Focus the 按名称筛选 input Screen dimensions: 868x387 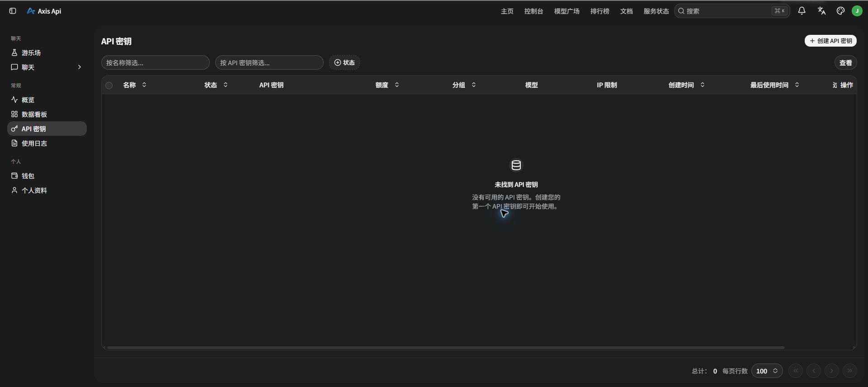point(155,62)
